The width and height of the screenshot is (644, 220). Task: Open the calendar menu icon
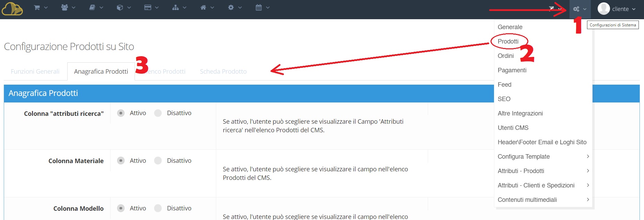click(259, 8)
